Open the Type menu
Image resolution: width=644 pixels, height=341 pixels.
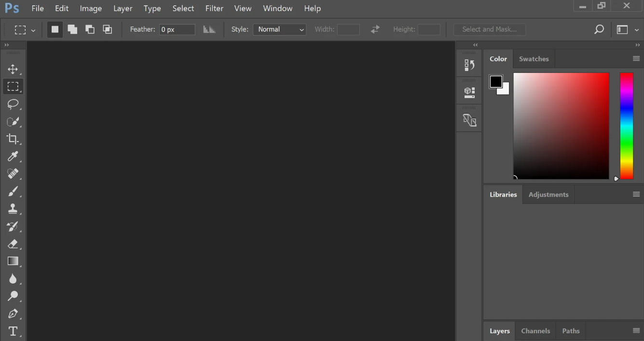(152, 8)
